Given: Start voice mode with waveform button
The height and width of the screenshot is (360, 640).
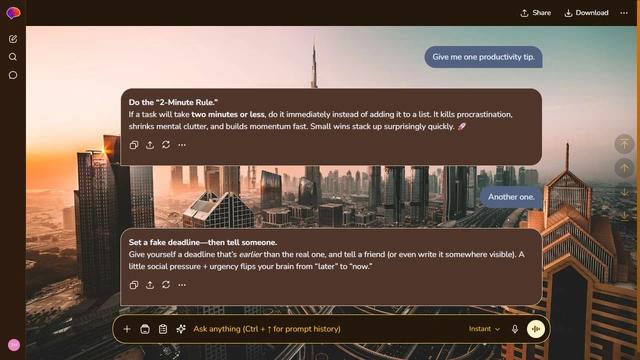Looking at the screenshot, I should (x=536, y=329).
